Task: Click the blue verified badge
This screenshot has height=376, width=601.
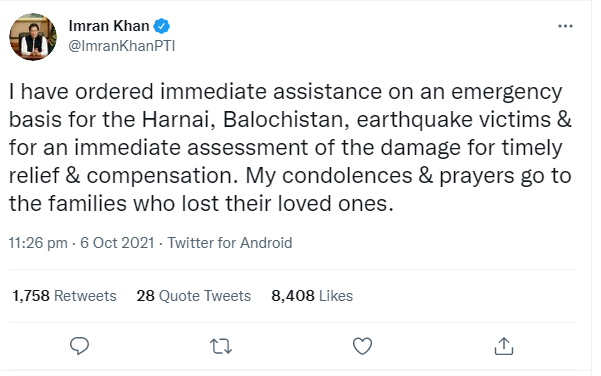Action: click(161, 26)
